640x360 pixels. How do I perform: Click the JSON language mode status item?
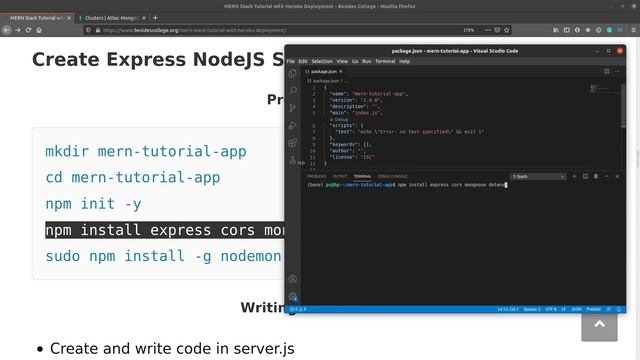576,309
